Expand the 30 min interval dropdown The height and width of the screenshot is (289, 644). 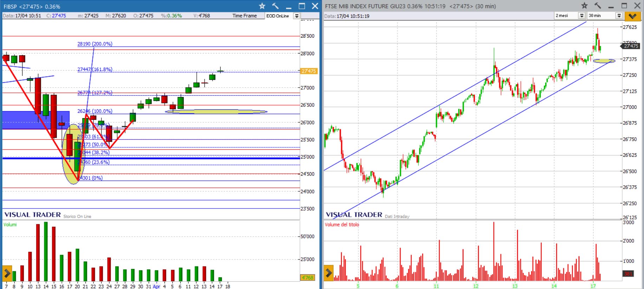tap(619, 15)
